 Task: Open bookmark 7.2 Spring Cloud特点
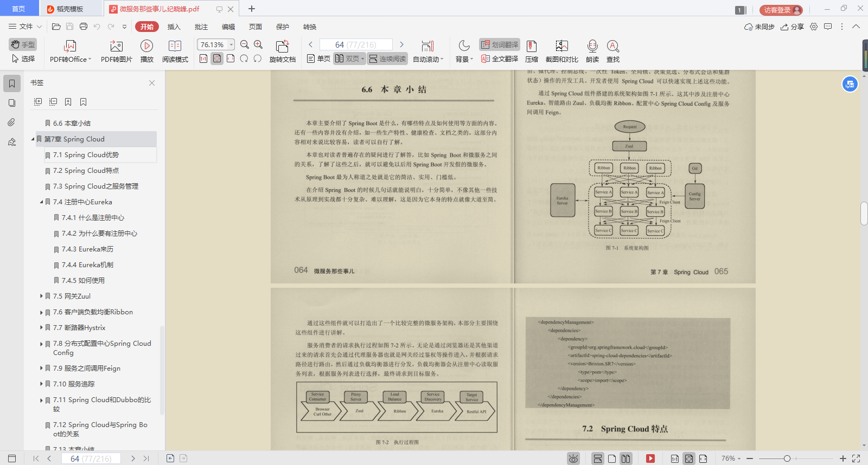tap(86, 171)
